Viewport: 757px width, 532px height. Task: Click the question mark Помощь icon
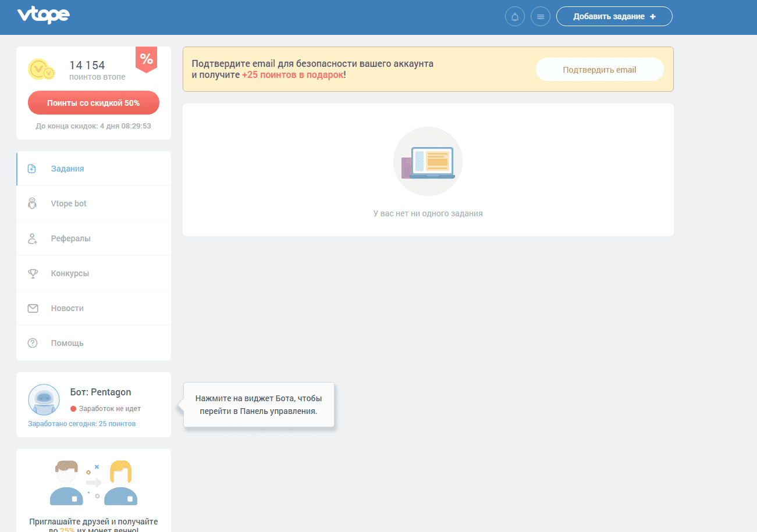coord(33,343)
